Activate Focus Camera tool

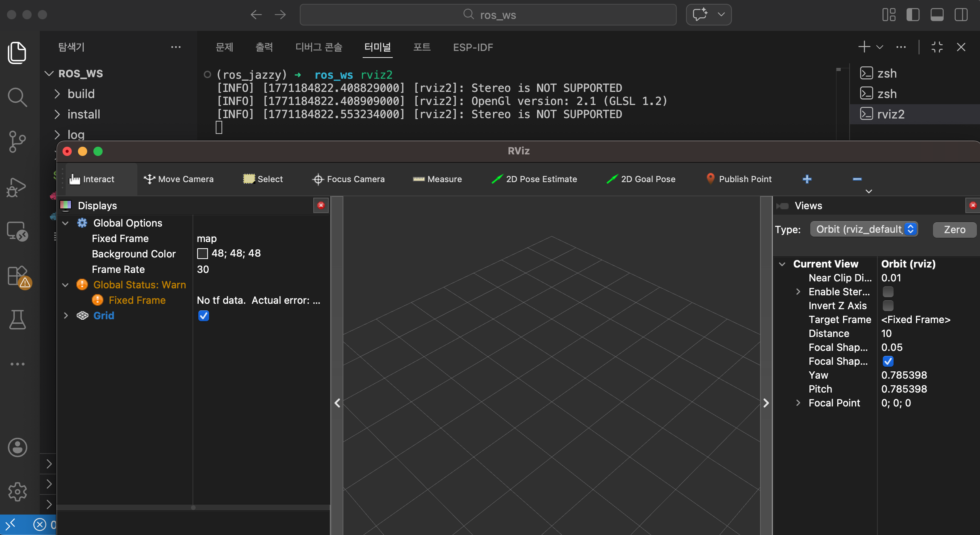click(348, 179)
